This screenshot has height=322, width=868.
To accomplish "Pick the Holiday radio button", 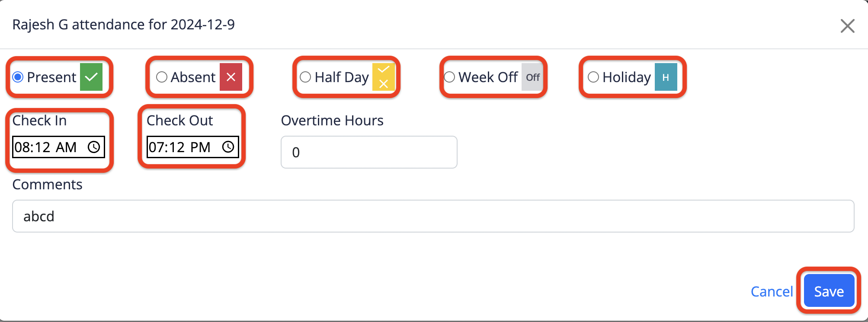I will click(593, 77).
